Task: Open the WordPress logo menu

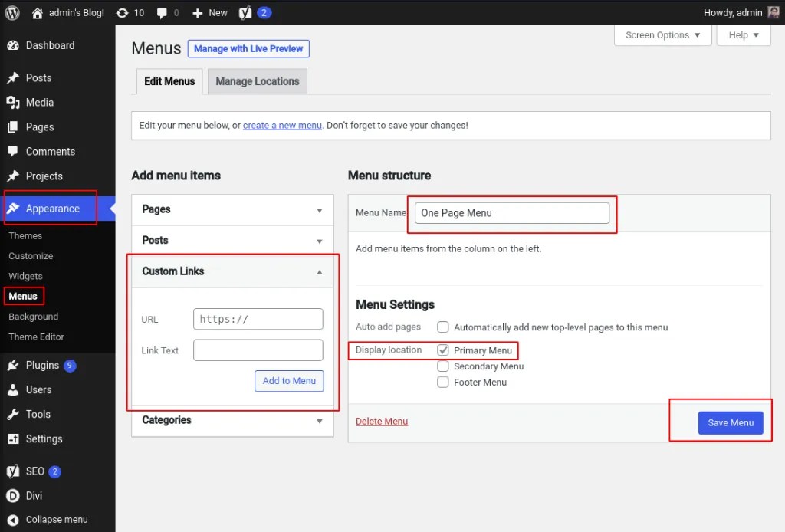Action: 11,12
